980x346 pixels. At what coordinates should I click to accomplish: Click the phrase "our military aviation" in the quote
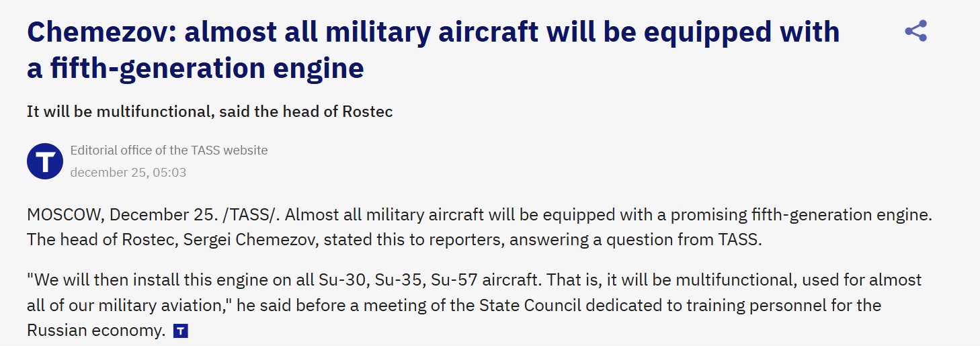coord(134,306)
